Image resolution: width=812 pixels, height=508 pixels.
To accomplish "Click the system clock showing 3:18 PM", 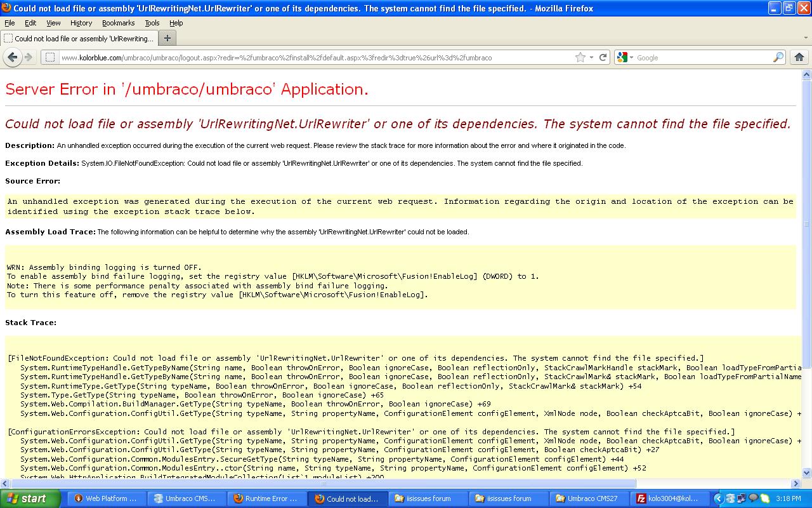I will [x=787, y=498].
